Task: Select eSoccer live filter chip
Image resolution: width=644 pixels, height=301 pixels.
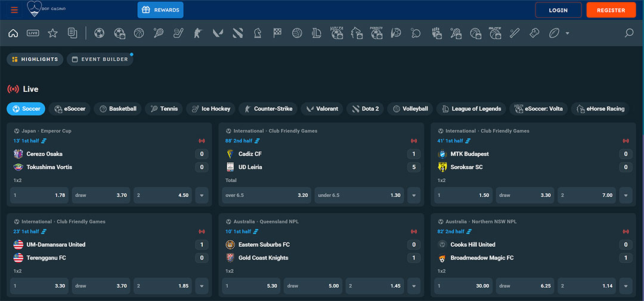Action: click(x=69, y=109)
